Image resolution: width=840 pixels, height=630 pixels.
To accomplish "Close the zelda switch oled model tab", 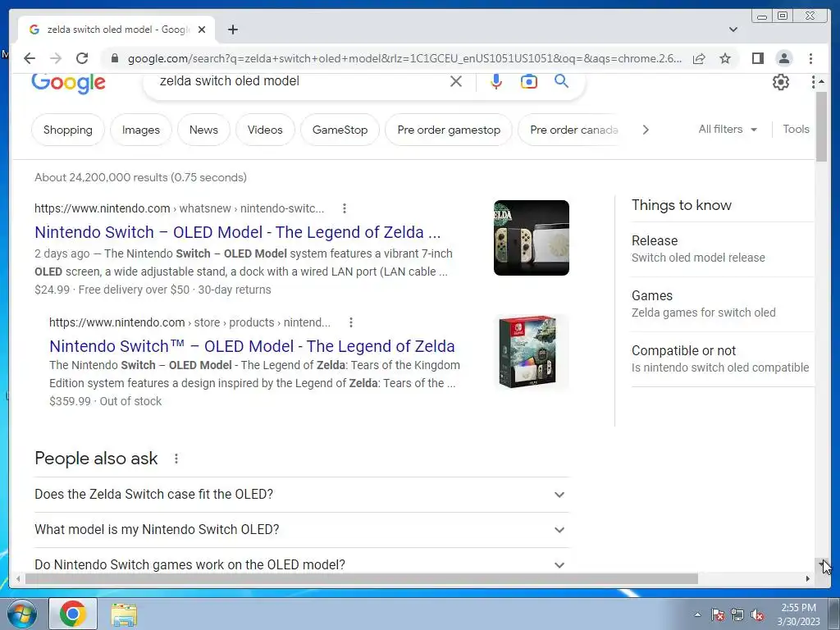I will tap(202, 30).
